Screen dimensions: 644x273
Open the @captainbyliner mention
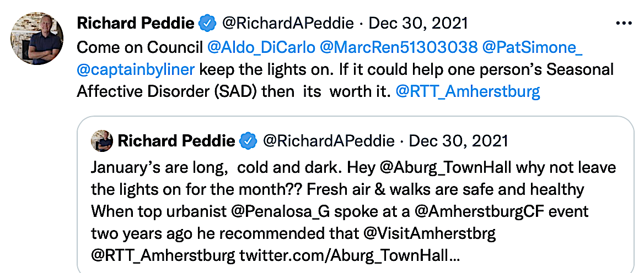click(136, 70)
